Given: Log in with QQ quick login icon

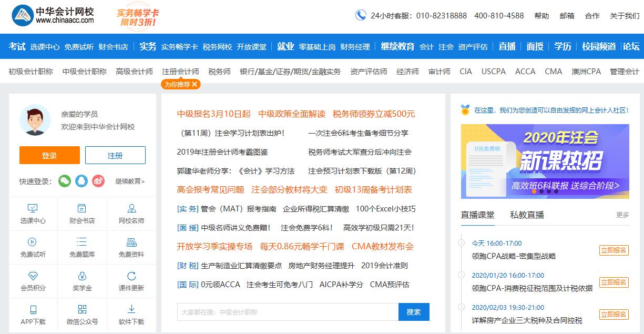Looking at the screenshot, I should [81, 181].
